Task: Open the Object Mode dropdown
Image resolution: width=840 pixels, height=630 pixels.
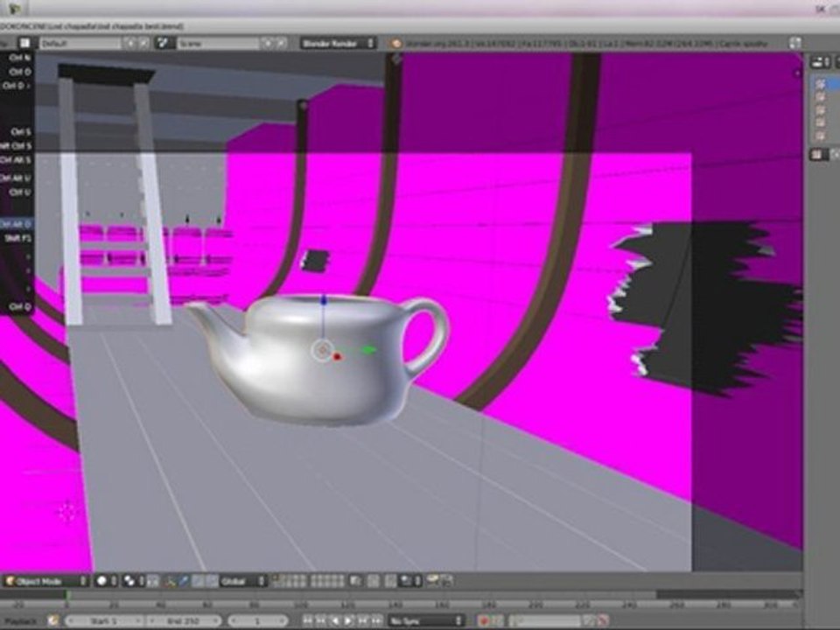Action: 45,581
